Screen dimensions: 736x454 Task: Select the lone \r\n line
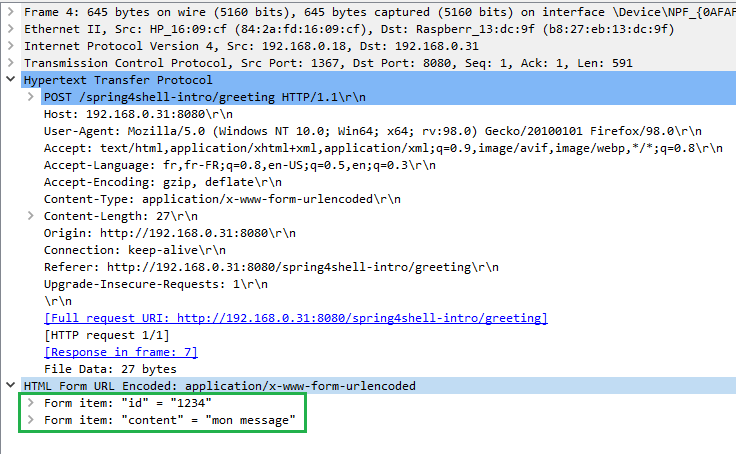58,301
